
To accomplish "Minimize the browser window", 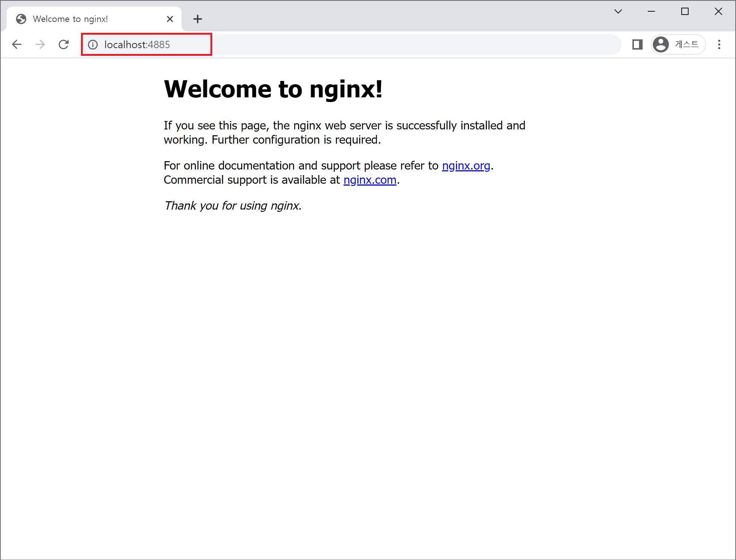I will click(x=651, y=11).
